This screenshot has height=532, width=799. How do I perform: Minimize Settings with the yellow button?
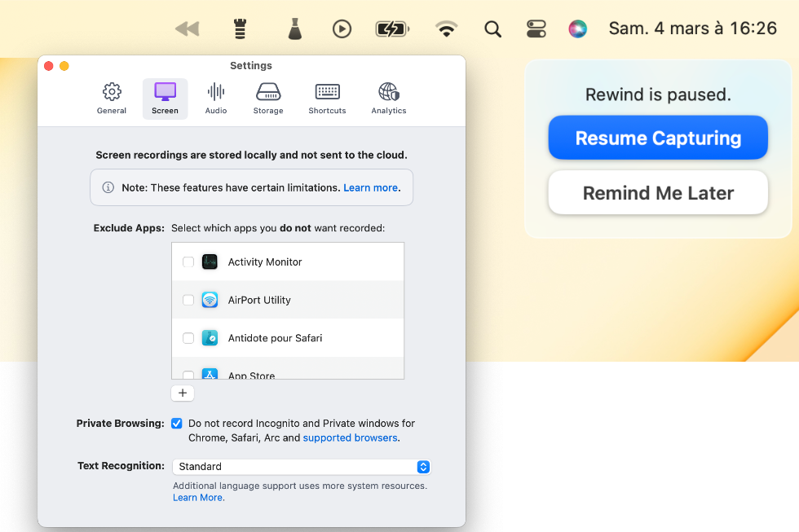pos(64,66)
